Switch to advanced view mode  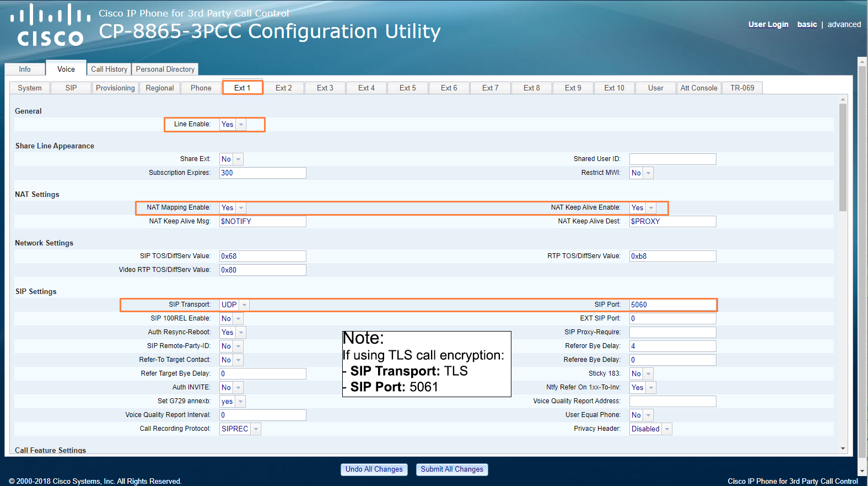(844, 24)
